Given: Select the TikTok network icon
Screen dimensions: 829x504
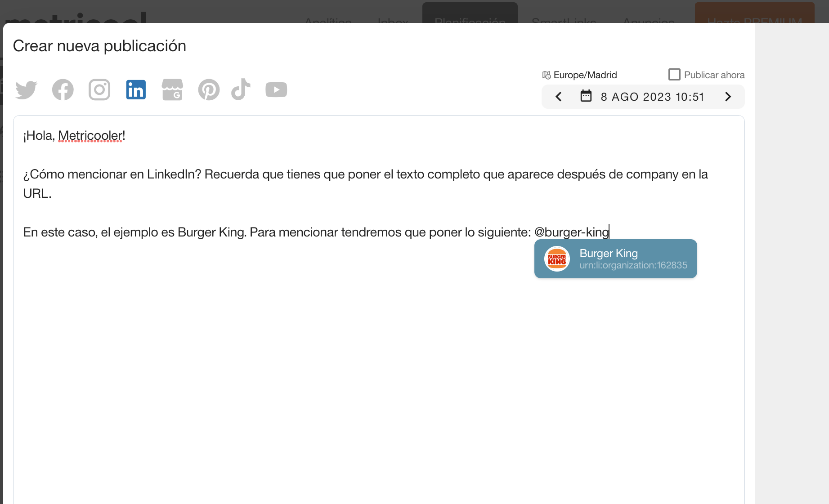Looking at the screenshot, I should point(241,89).
